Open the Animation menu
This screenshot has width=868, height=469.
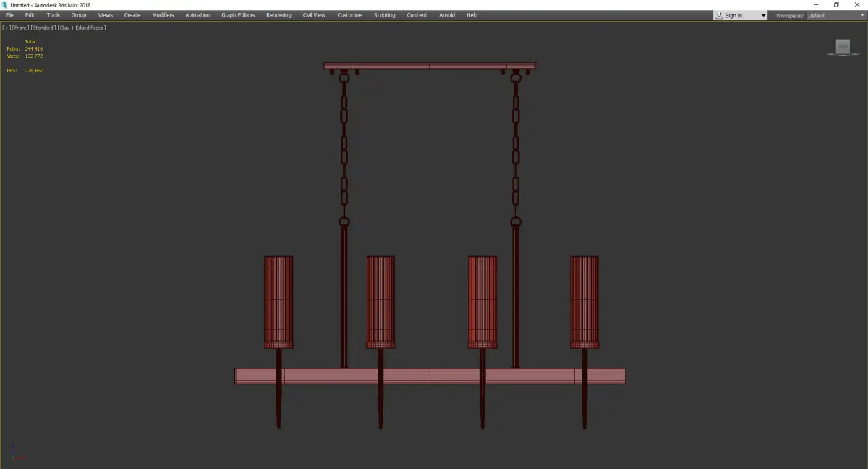pyautogui.click(x=197, y=15)
